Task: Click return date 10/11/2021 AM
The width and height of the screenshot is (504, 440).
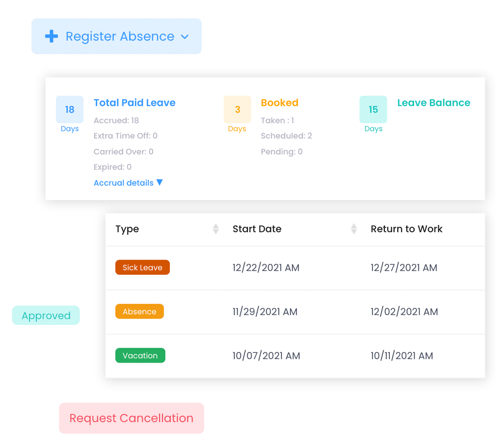Action: pos(402,356)
